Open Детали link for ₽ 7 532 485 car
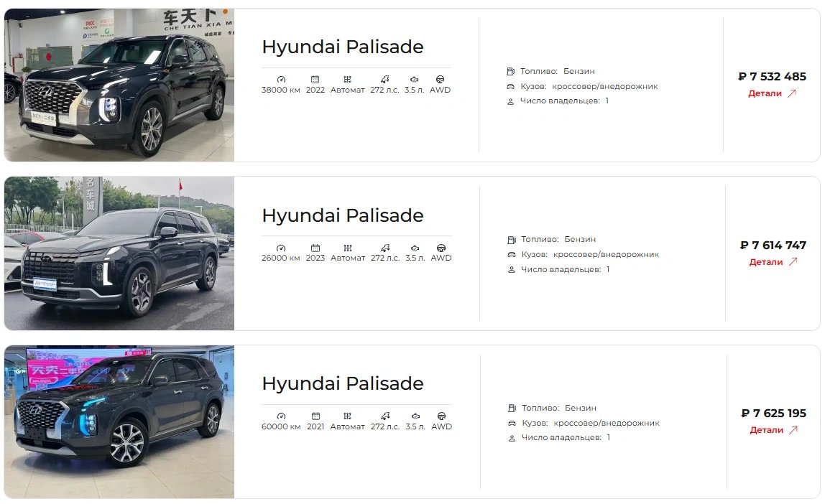 point(772,93)
